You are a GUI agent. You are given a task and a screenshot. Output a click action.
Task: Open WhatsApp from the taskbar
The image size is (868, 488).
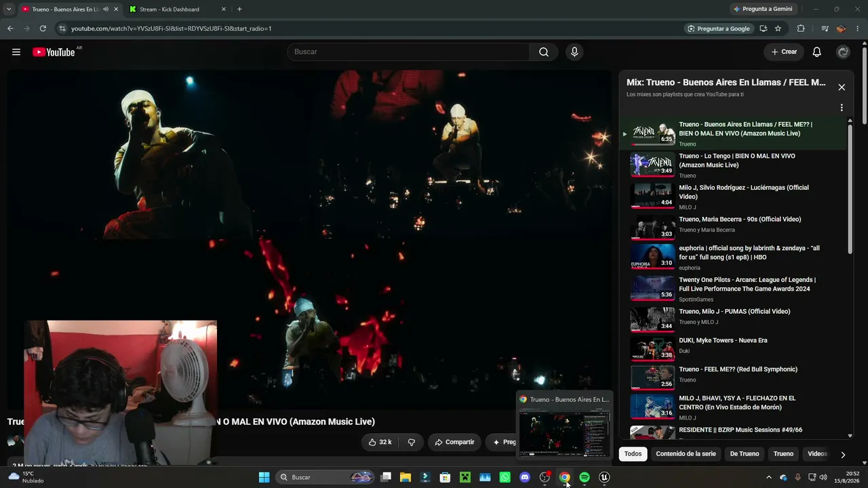pos(505,478)
